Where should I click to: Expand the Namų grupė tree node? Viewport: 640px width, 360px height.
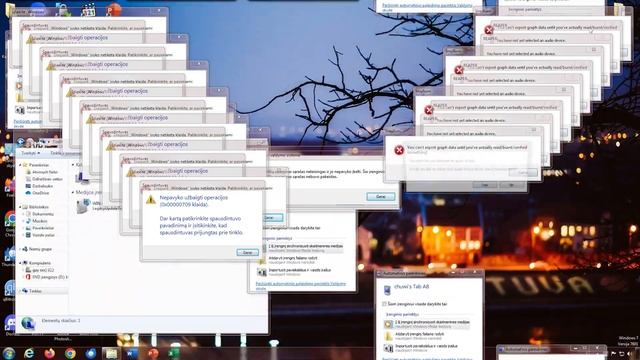click(x=20, y=249)
